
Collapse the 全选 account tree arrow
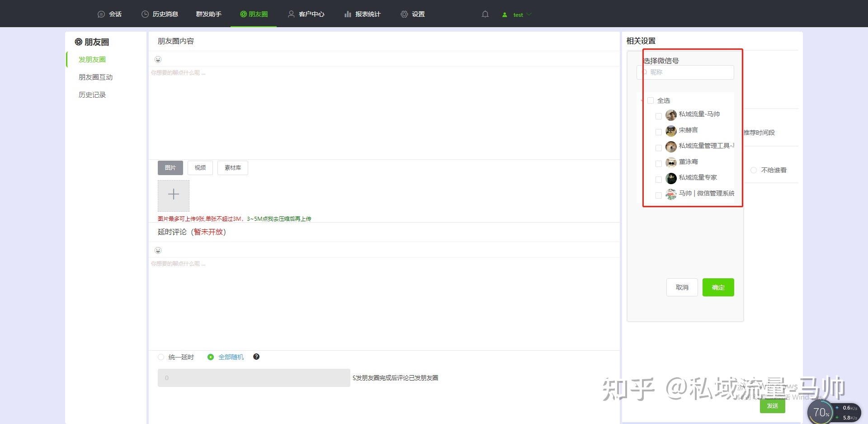(x=642, y=100)
